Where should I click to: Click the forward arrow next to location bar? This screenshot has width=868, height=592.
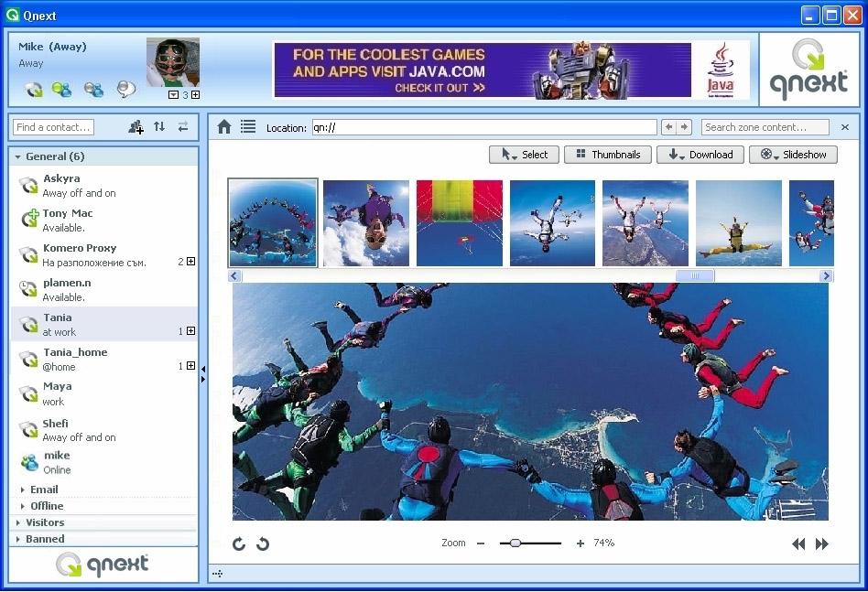(685, 127)
